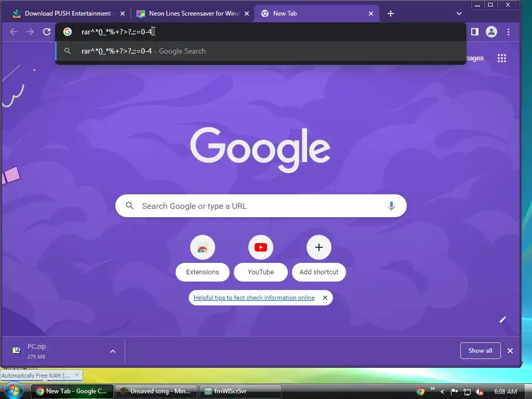The width and height of the screenshot is (532, 399).
Task: Go forward using the forward arrow
Action: (x=30, y=32)
